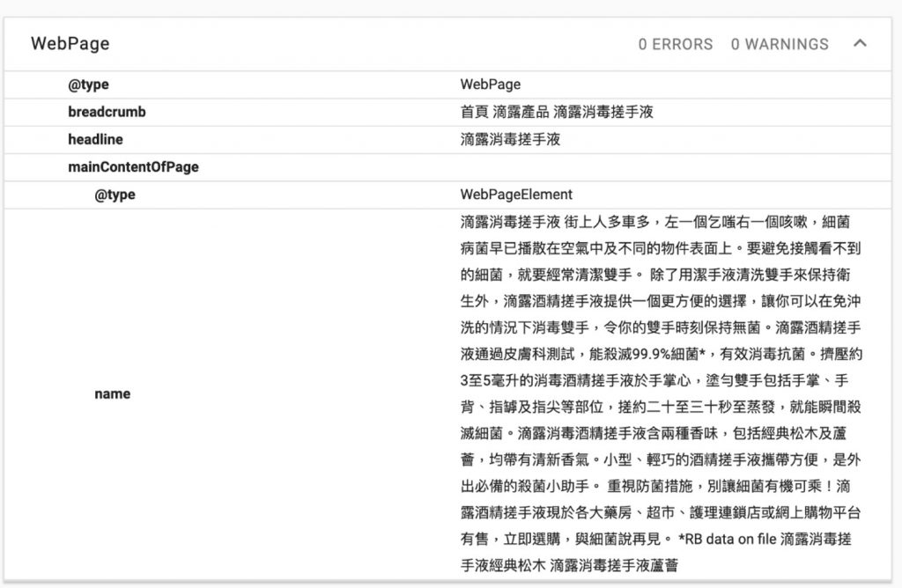Click the headline property label

pos(95,140)
